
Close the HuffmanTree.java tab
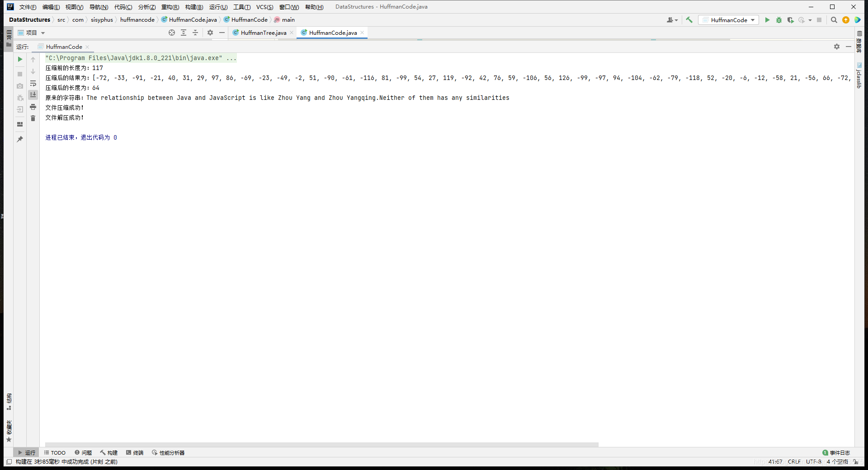point(292,33)
